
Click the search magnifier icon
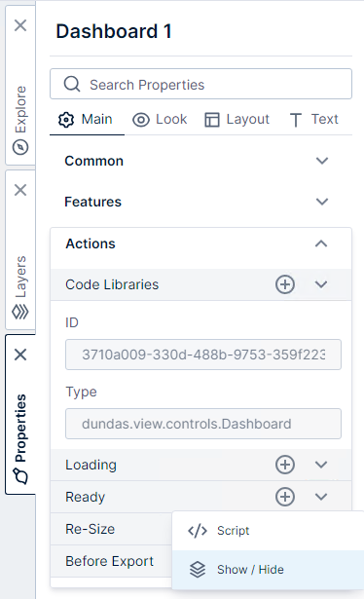coord(72,84)
